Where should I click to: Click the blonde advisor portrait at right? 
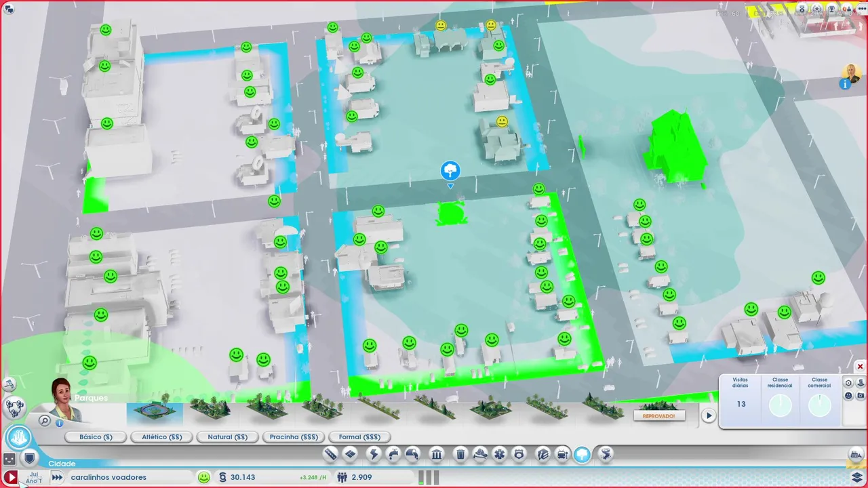(x=851, y=72)
